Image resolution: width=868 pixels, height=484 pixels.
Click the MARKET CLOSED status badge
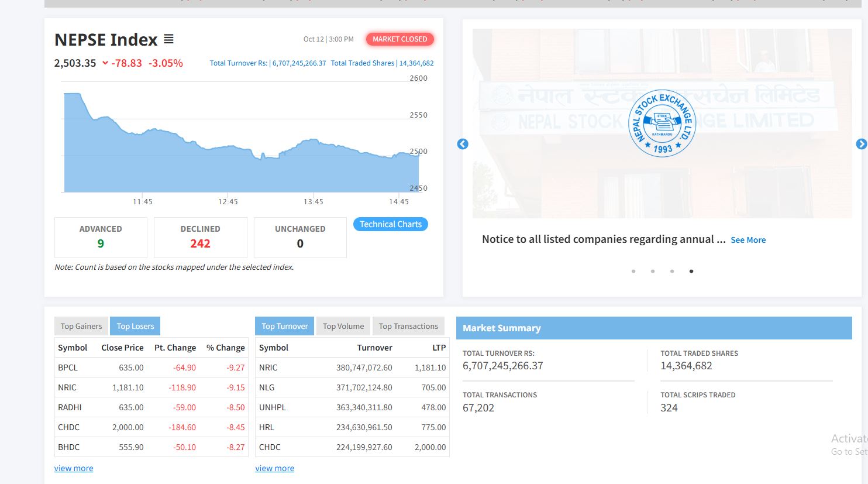[400, 39]
